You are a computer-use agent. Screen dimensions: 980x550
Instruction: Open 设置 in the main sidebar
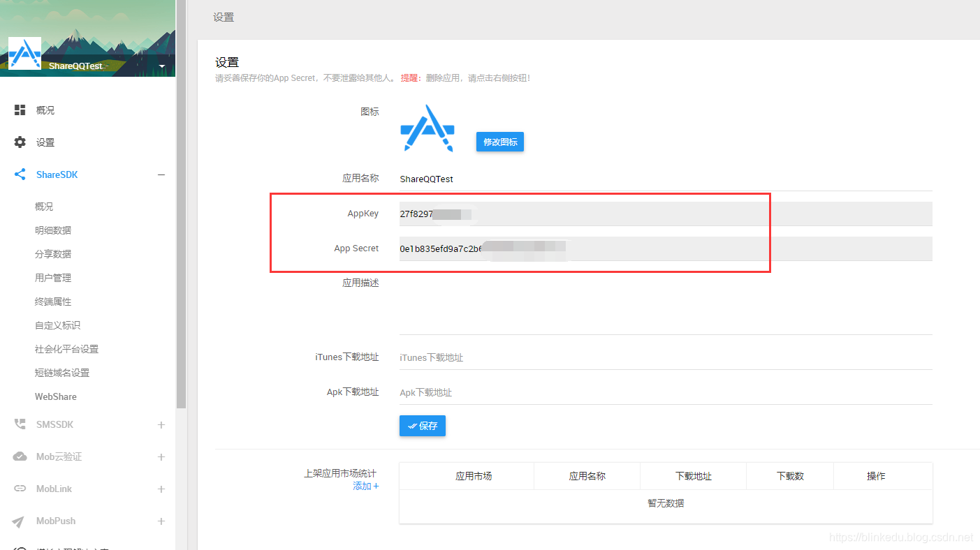tap(45, 142)
